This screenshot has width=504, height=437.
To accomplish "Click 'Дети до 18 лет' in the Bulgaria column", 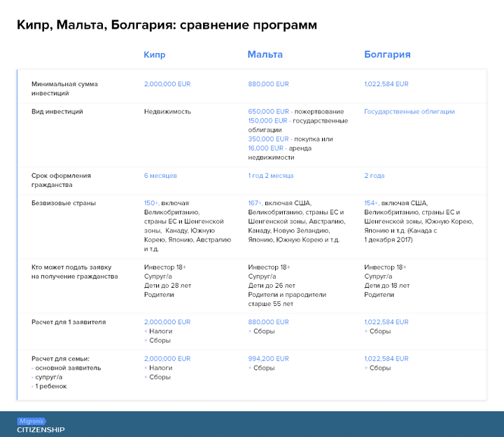I will tap(386, 286).
